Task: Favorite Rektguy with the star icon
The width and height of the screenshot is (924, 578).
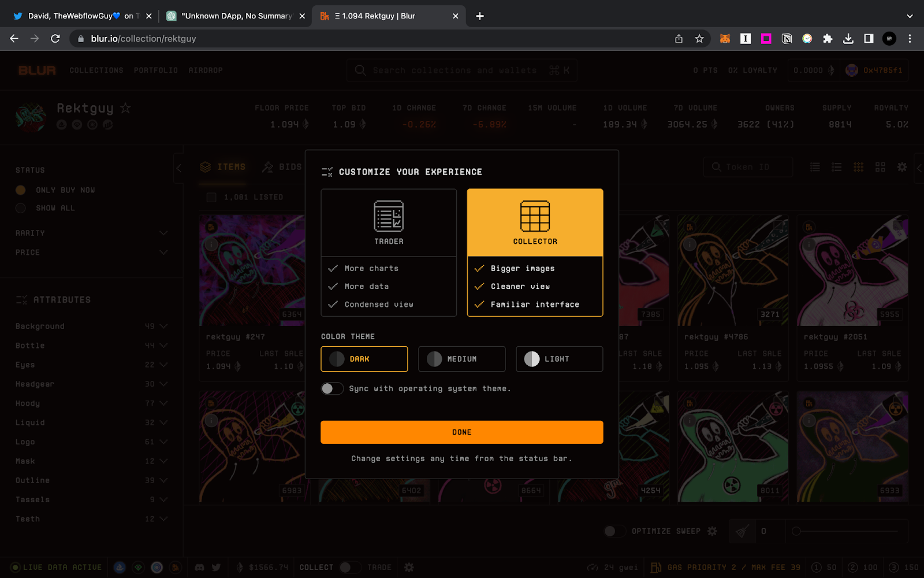Action: click(x=125, y=108)
